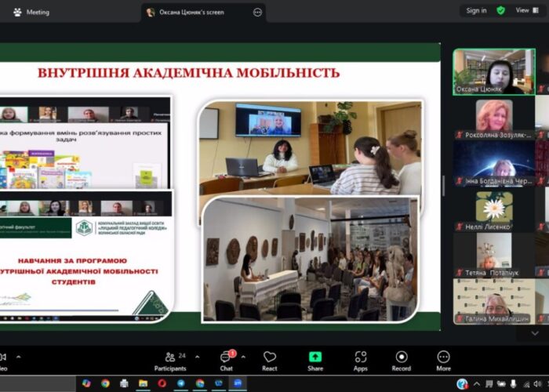
Task: Click the Sign in button
Action: point(476,10)
